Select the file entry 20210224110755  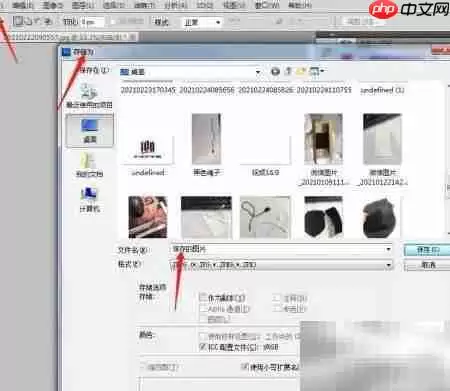click(324, 90)
